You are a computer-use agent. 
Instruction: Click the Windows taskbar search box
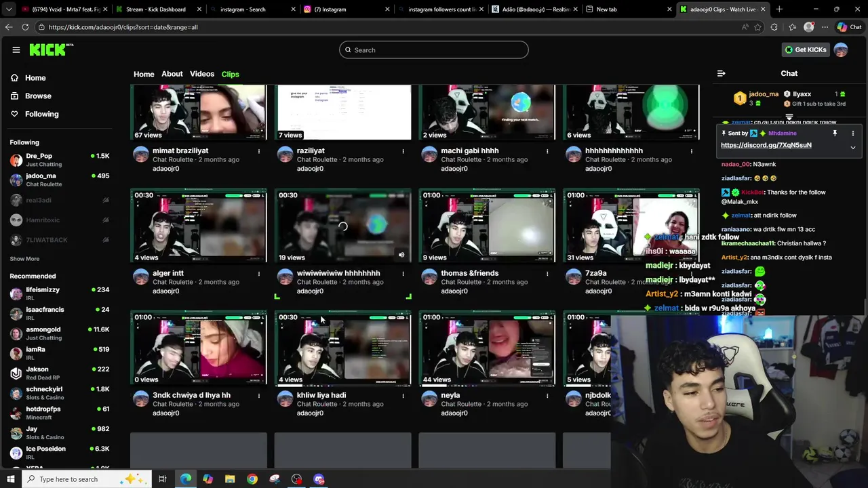[x=86, y=479]
